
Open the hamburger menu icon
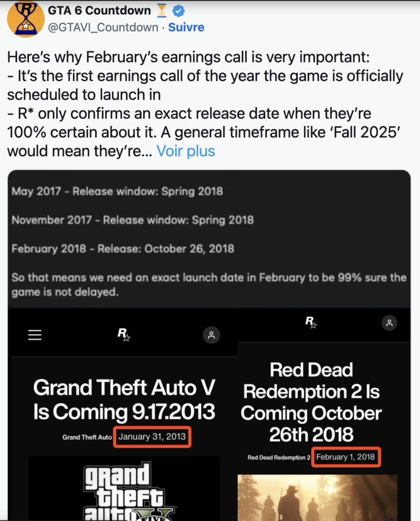[35, 335]
